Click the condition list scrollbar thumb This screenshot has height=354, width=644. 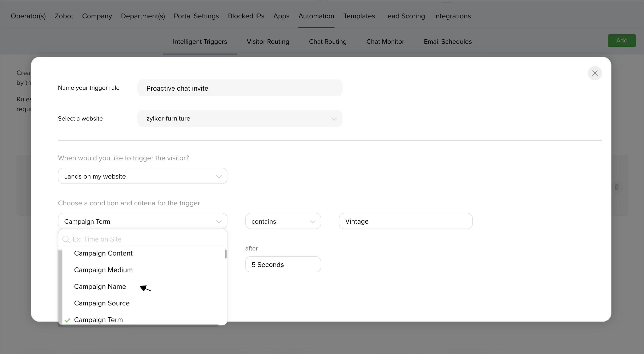click(225, 254)
